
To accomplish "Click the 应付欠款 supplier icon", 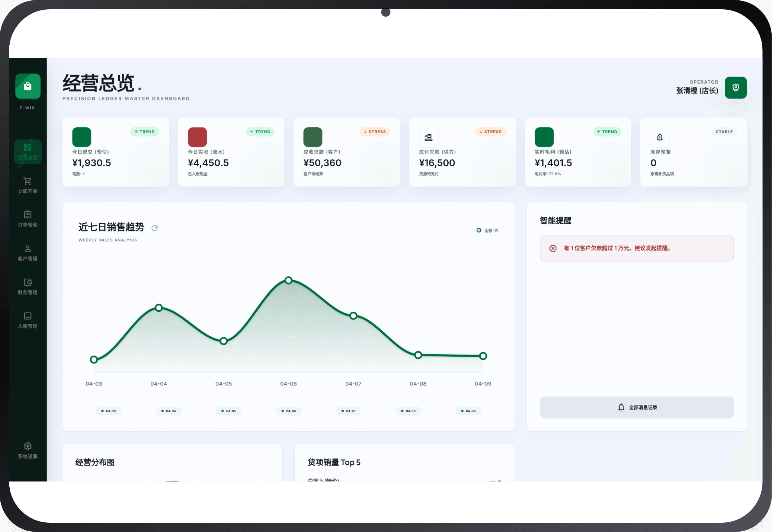I will [428, 137].
